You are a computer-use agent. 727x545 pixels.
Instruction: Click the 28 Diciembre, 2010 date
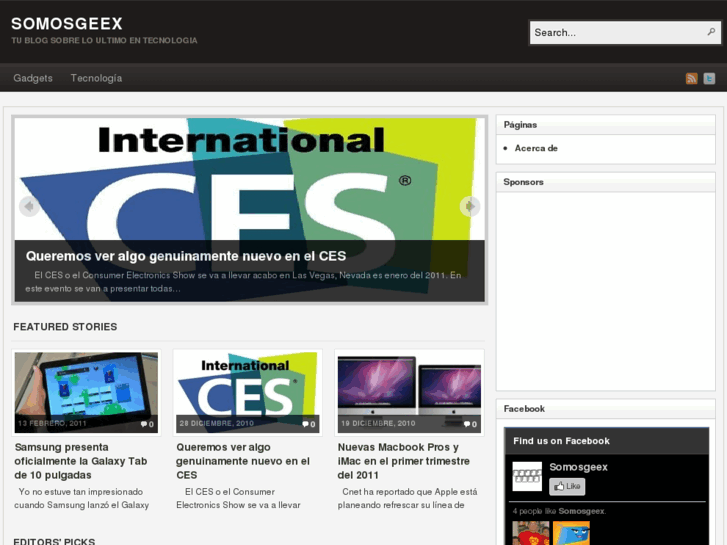tap(217, 423)
